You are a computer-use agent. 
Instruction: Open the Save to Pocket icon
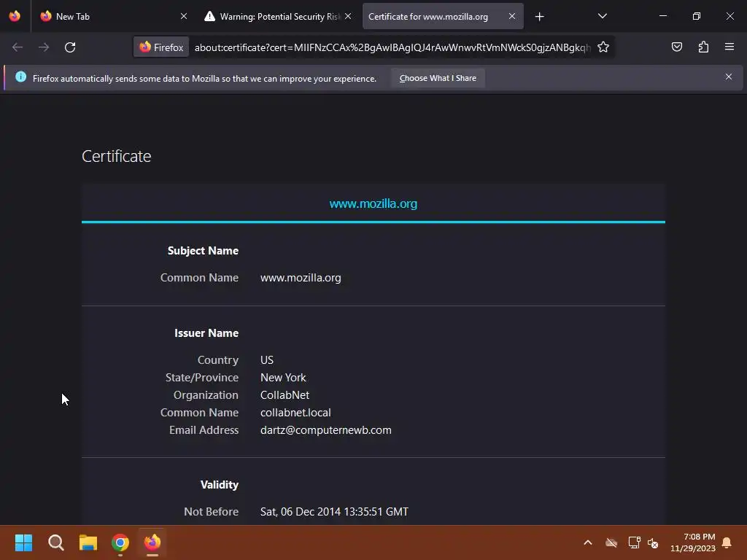tap(676, 47)
